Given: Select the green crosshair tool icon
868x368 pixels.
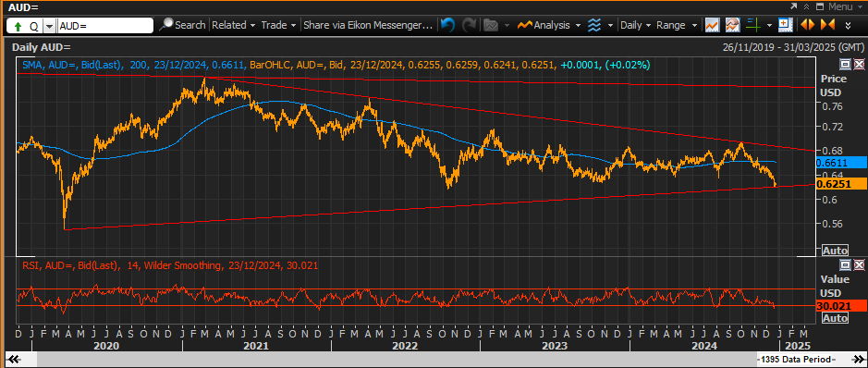Looking at the screenshot, I should [752, 25].
